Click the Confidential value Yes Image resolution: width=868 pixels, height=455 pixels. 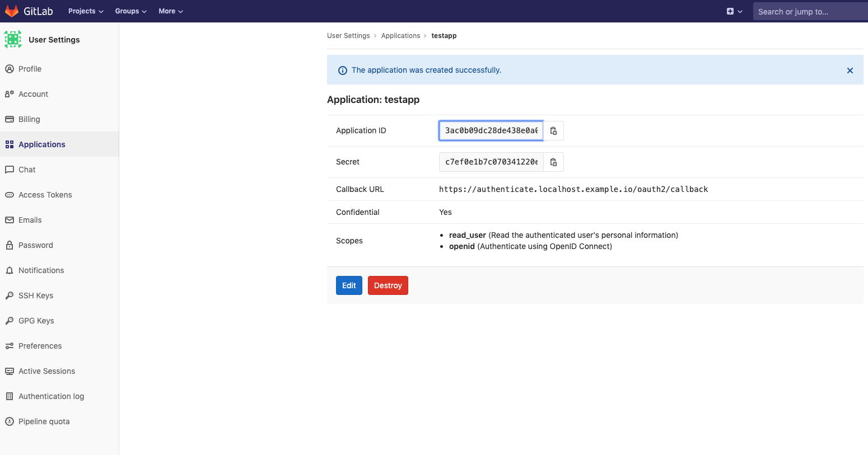[x=445, y=212]
